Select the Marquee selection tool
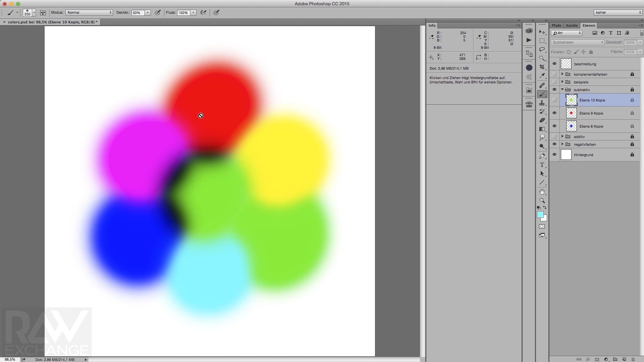Image resolution: width=644 pixels, height=362 pixels. point(542,40)
